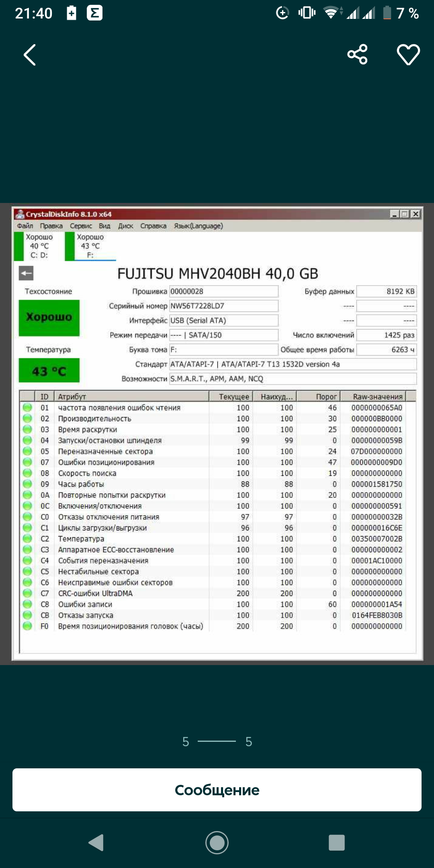Select the row 'Часы работы'

pyautogui.click(x=213, y=484)
